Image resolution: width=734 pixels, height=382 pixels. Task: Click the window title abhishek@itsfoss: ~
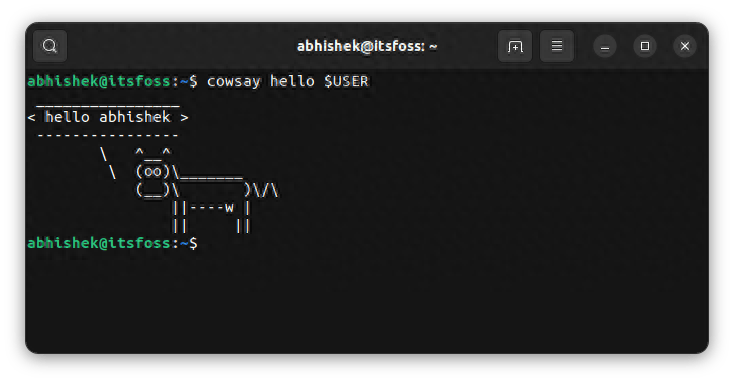click(367, 46)
